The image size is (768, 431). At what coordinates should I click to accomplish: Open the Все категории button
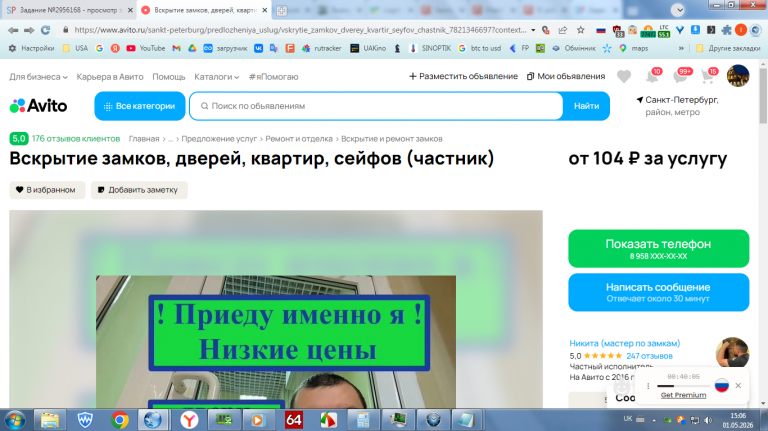(x=140, y=106)
